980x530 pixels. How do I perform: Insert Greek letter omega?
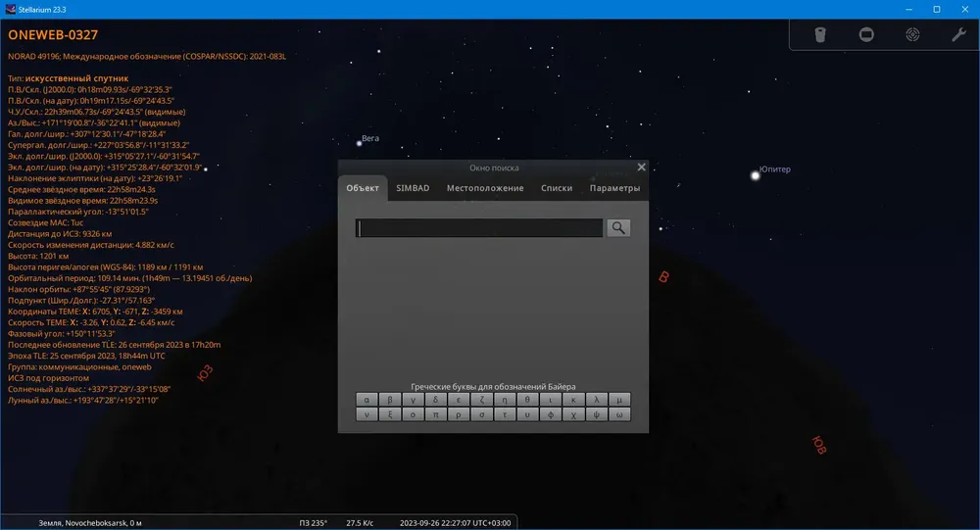point(619,414)
